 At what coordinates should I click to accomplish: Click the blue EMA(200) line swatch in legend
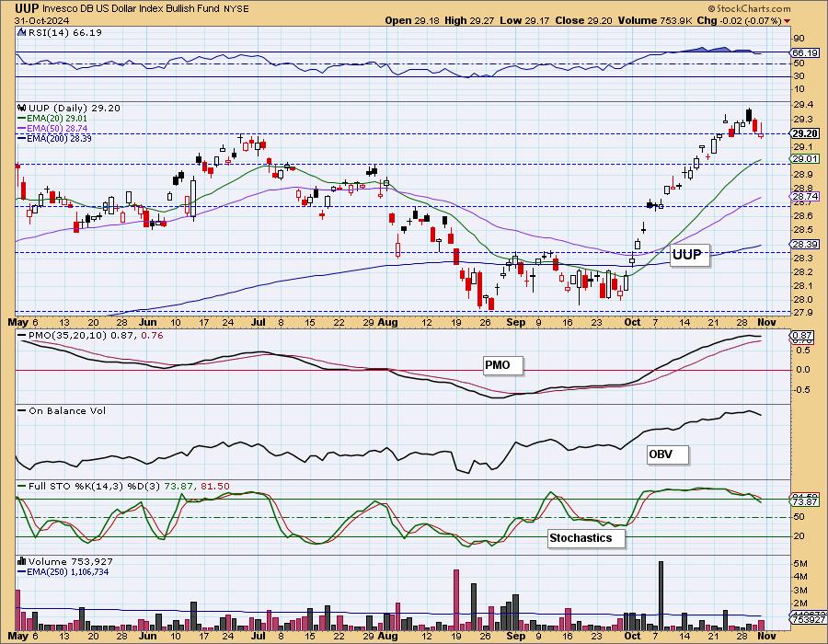(22, 138)
